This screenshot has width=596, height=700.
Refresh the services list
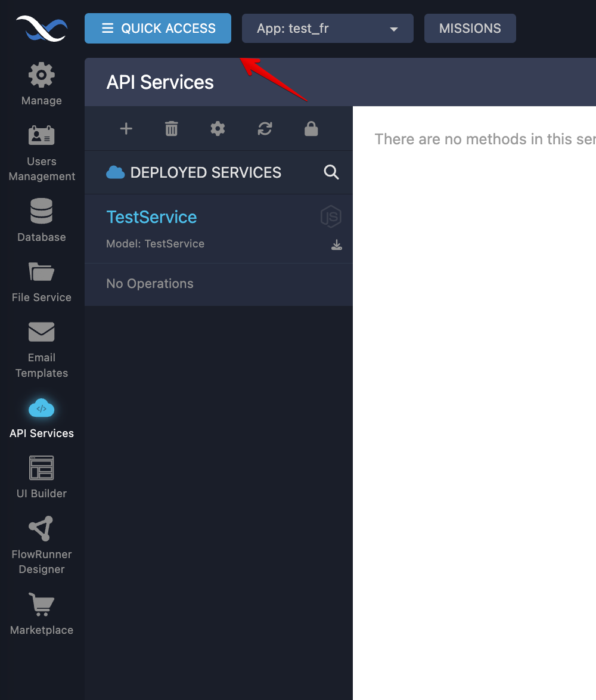point(265,129)
